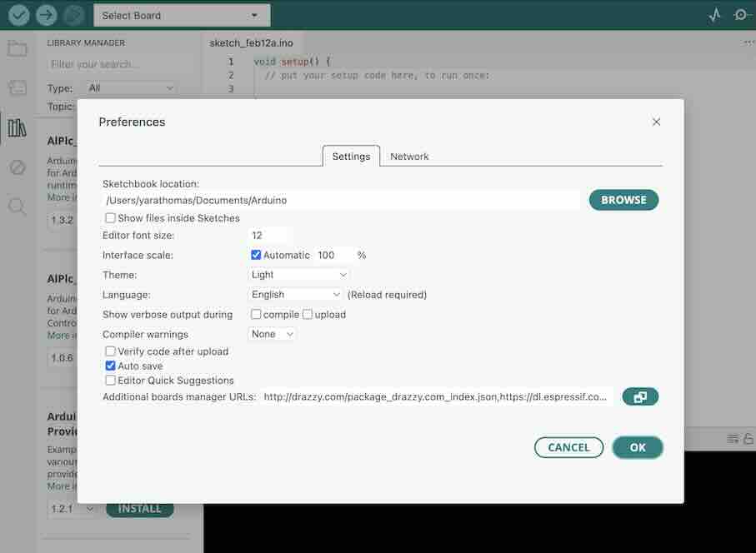The width and height of the screenshot is (756, 553).
Task: Click the Upload arrow toolbar icon
Action: pyautogui.click(x=47, y=16)
